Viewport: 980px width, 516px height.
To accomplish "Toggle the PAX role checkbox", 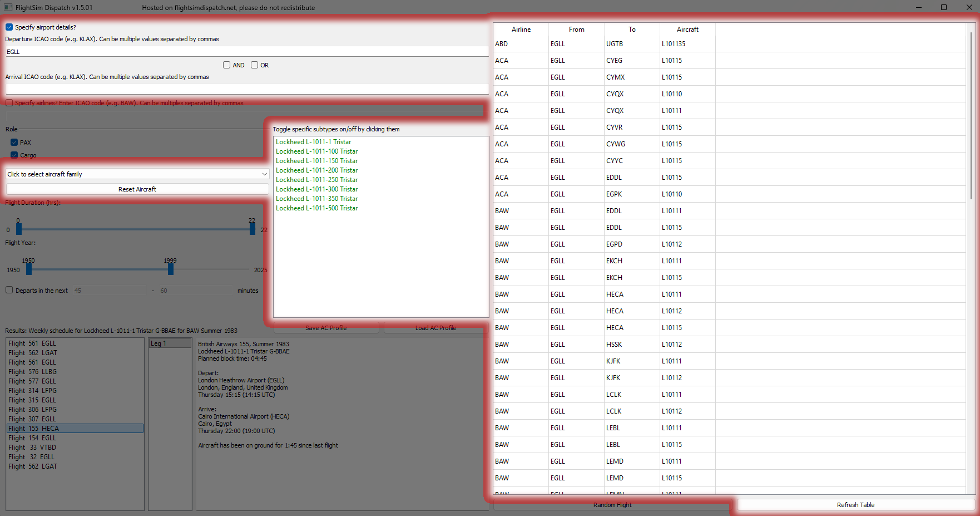I will click(14, 142).
